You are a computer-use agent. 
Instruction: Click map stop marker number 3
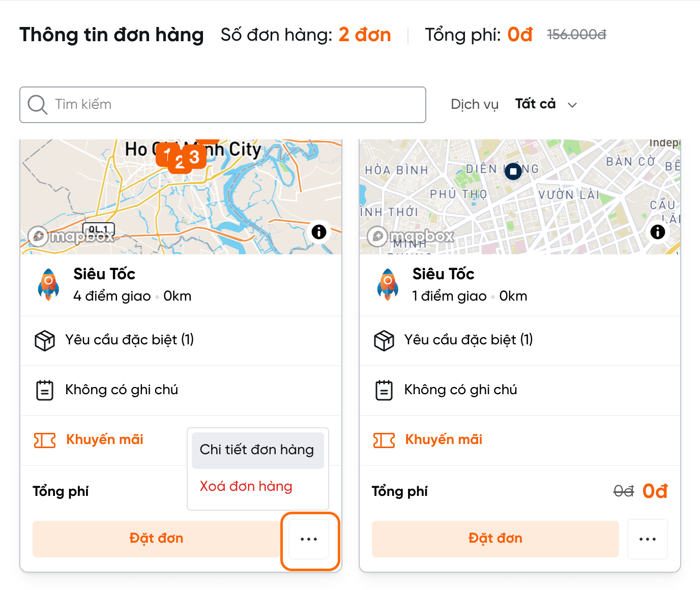pyautogui.click(x=195, y=157)
